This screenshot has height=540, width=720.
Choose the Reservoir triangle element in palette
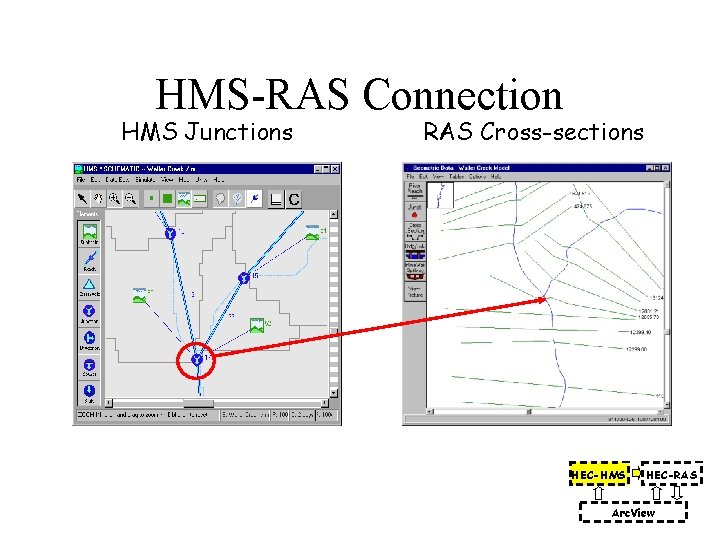(x=89, y=287)
